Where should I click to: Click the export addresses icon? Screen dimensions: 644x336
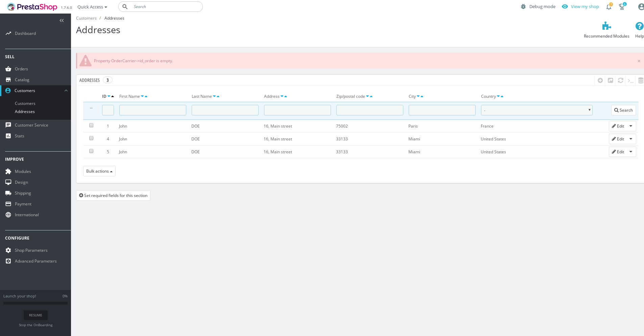point(610,80)
